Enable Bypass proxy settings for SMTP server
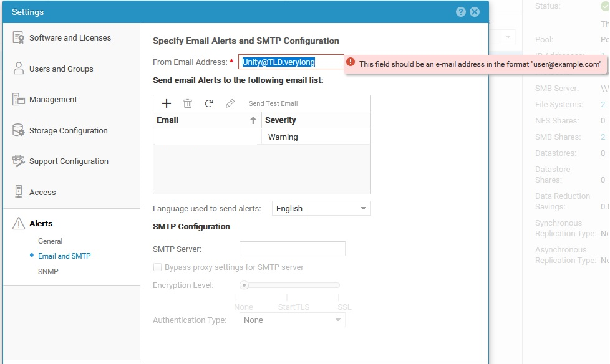The image size is (610, 364). click(x=157, y=267)
